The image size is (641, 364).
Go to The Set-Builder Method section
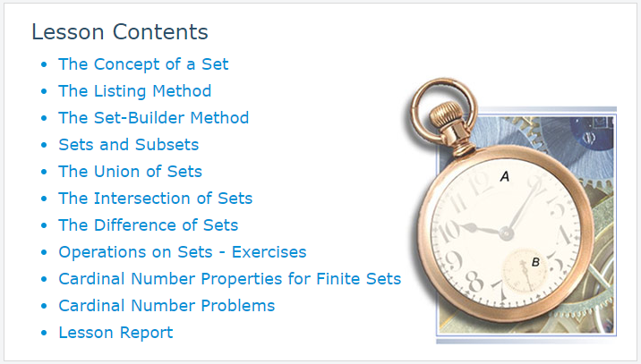pyautogui.click(x=153, y=118)
